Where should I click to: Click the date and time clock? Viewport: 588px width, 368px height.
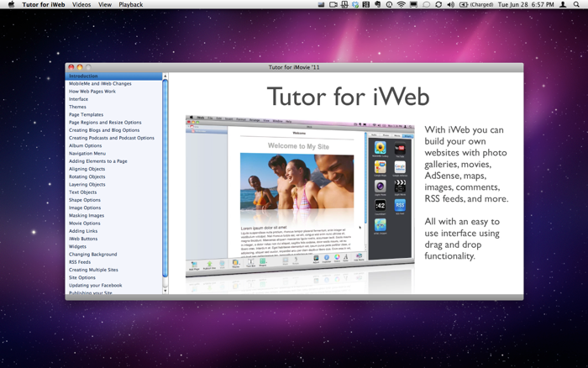526,4
